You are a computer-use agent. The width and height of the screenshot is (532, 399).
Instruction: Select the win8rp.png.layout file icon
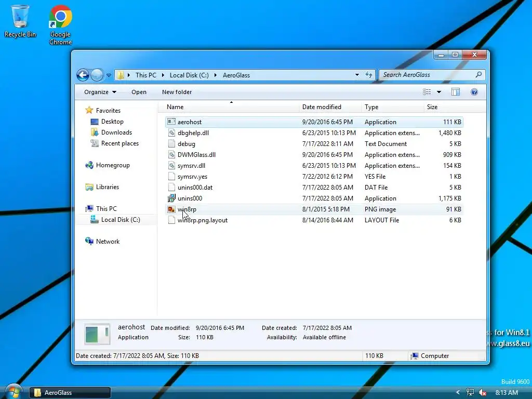pyautogui.click(x=171, y=220)
